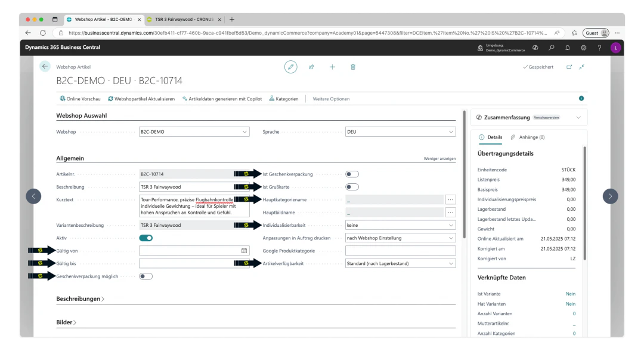Collapse the Zusammenfassung panel chevron

[x=578, y=118]
